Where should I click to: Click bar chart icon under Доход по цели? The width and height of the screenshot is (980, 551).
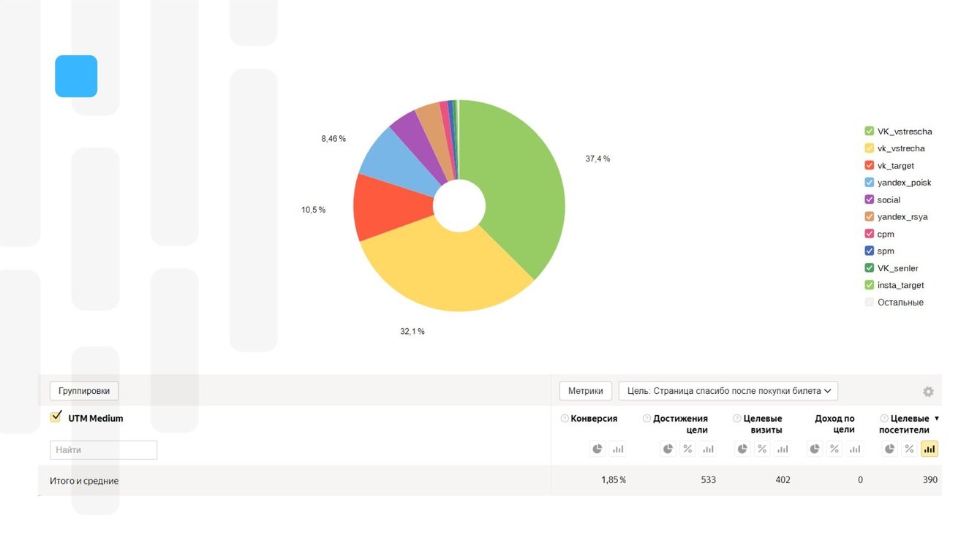point(855,449)
